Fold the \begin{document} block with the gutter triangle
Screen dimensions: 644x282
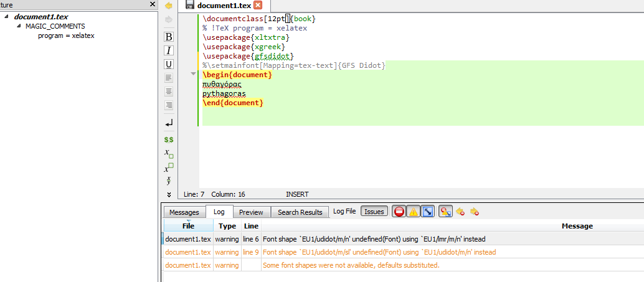193,74
